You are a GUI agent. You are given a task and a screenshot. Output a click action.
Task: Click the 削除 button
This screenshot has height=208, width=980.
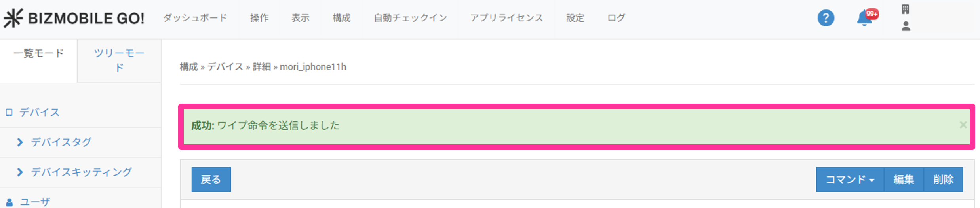(943, 180)
